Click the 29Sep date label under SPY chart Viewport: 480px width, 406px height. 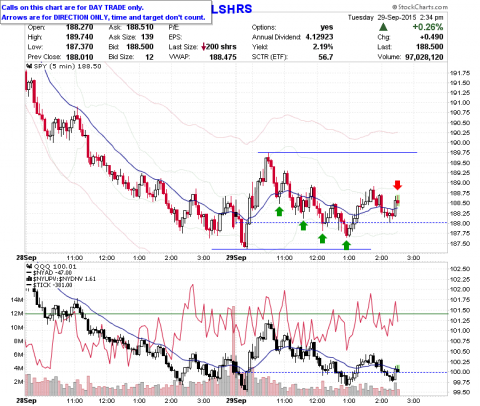tap(236, 258)
